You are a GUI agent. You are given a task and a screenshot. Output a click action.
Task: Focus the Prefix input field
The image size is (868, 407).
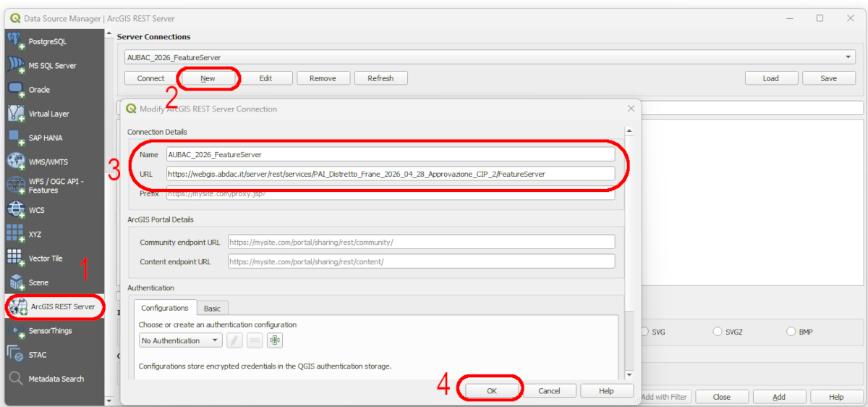(390, 193)
